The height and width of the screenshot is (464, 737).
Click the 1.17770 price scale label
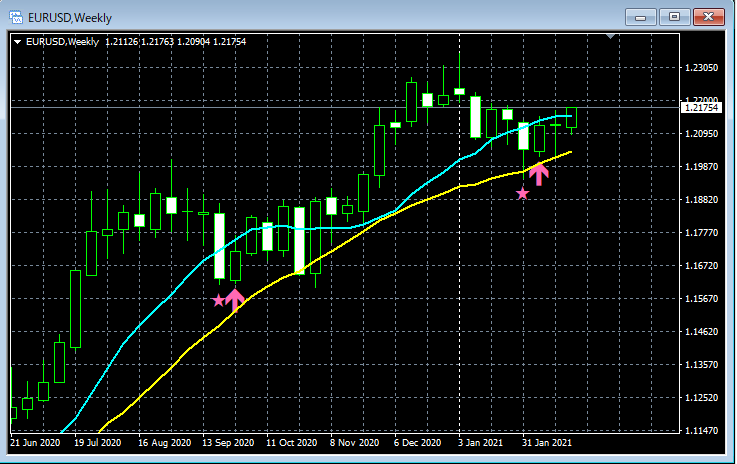click(701, 232)
